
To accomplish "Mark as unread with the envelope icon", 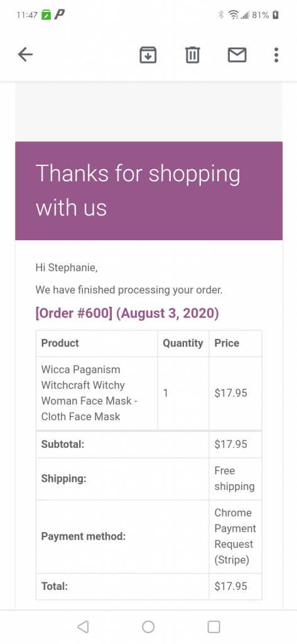I will point(237,55).
